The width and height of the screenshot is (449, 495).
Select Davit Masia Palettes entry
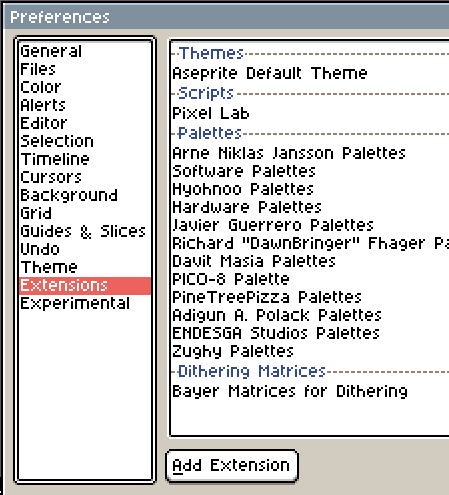pyautogui.click(x=310, y=261)
